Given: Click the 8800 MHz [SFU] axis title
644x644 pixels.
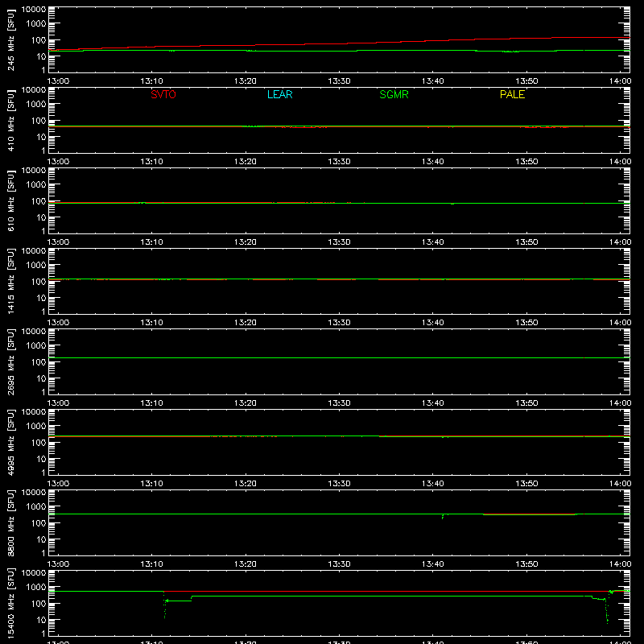Looking at the screenshot, I should click(11, 522).
